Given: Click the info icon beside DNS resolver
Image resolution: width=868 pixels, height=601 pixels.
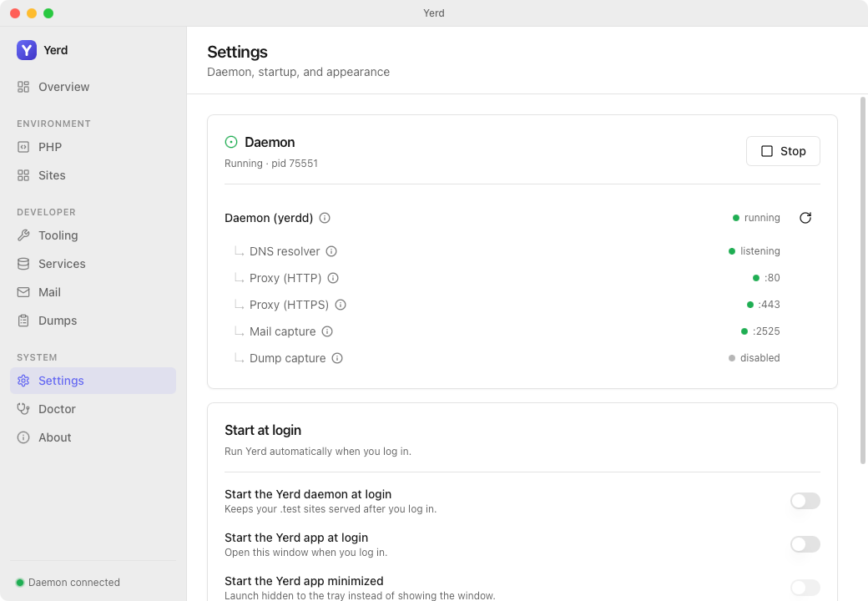Looking at the screenshot, I should coord(331,251).
